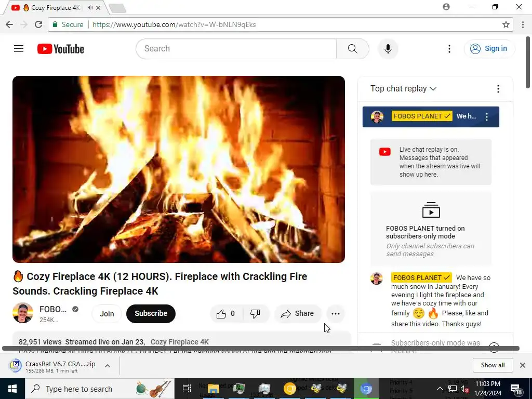Open more actions ellipsis next to Share

point(336,313)
